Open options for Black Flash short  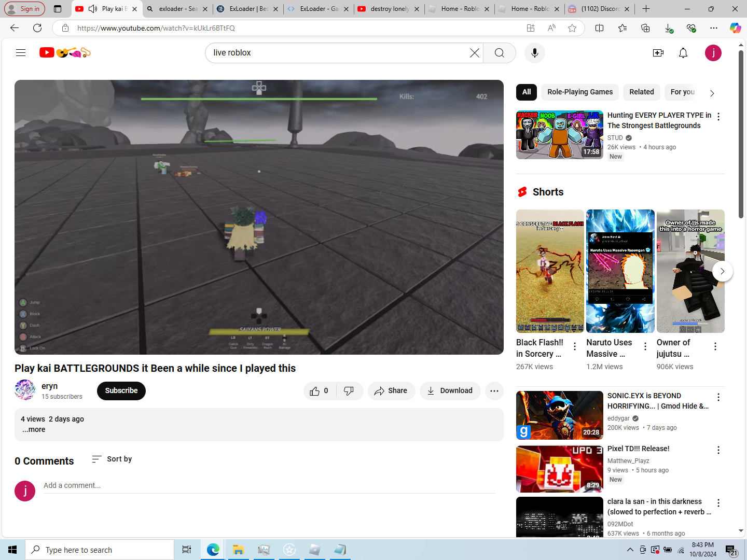[575, 346]
